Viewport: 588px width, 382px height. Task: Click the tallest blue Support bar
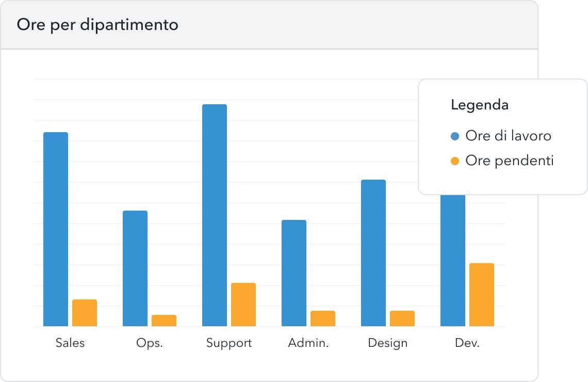click(x=215, y=215)
